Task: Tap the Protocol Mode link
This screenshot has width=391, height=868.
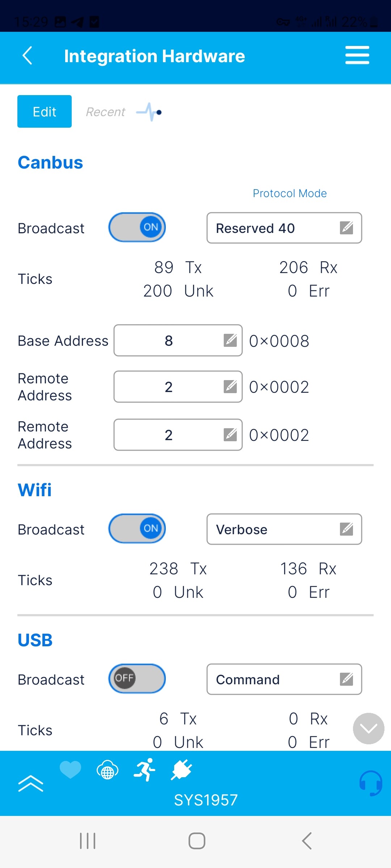Action: pos(290,193)
